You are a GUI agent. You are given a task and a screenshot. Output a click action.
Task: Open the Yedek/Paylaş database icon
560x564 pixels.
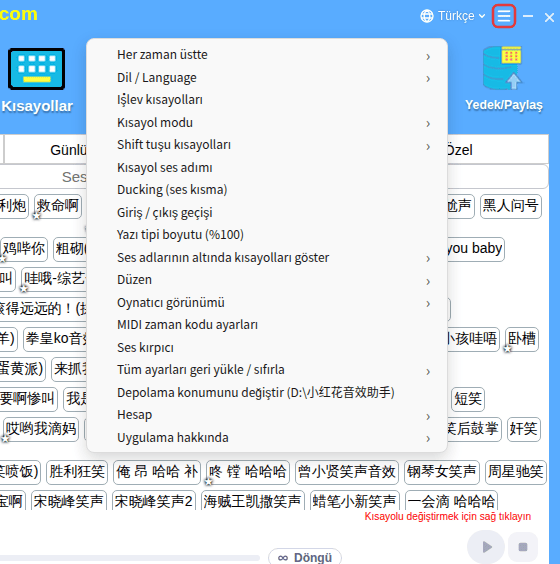coord(502,68)
